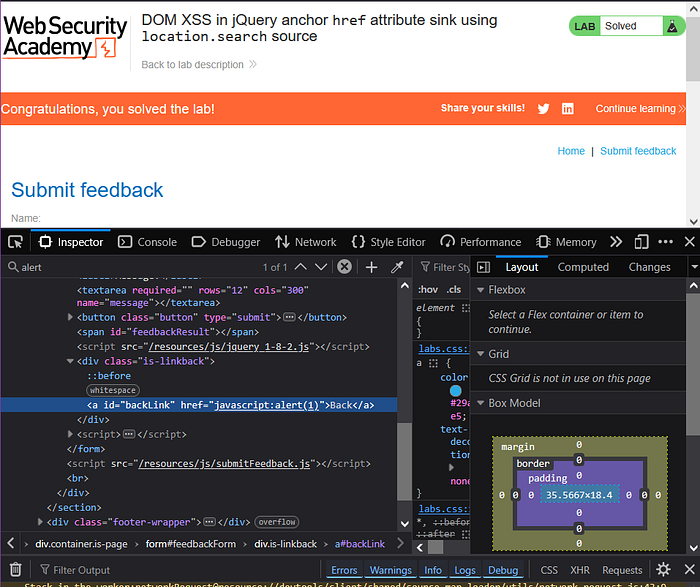Viewport: 700px width, 587px height.
Task: Clear console output with trash icon
Action: 16,570
